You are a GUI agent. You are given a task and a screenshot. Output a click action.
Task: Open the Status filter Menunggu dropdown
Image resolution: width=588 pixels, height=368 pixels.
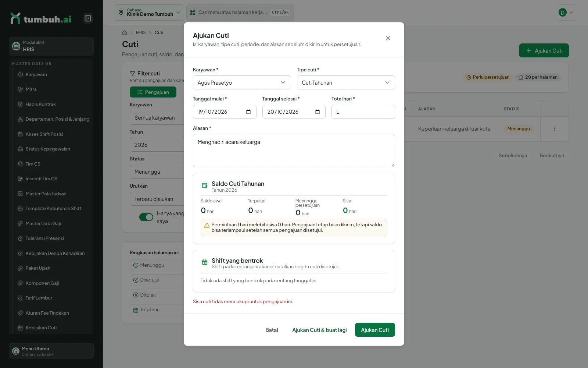pyautogui.click(x=157, y=172)
